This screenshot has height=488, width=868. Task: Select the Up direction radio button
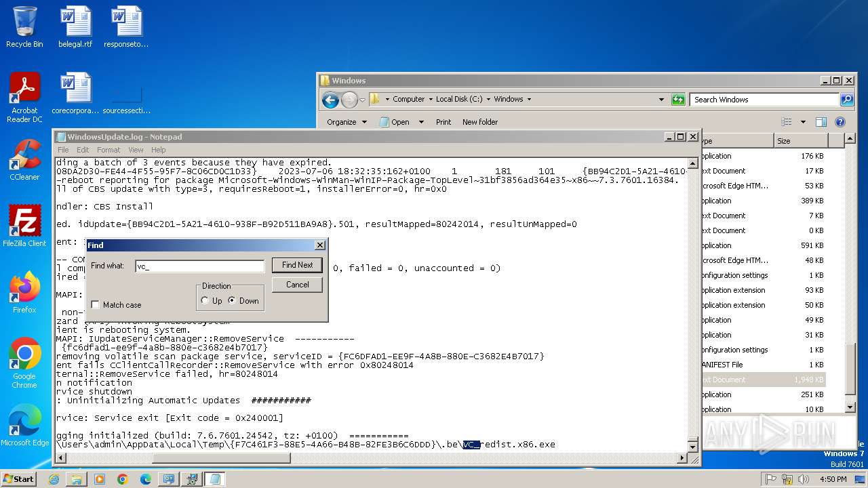205,301
